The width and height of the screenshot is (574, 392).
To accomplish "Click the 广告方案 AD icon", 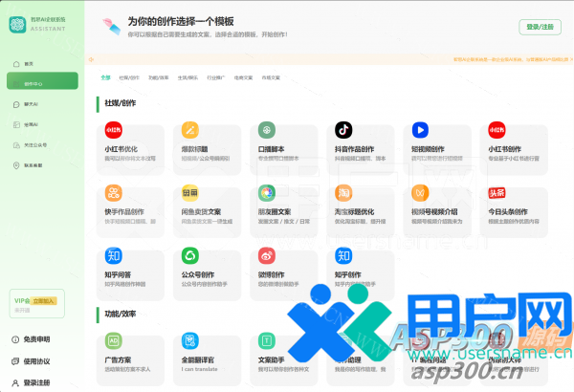I will tap(114, 339).
